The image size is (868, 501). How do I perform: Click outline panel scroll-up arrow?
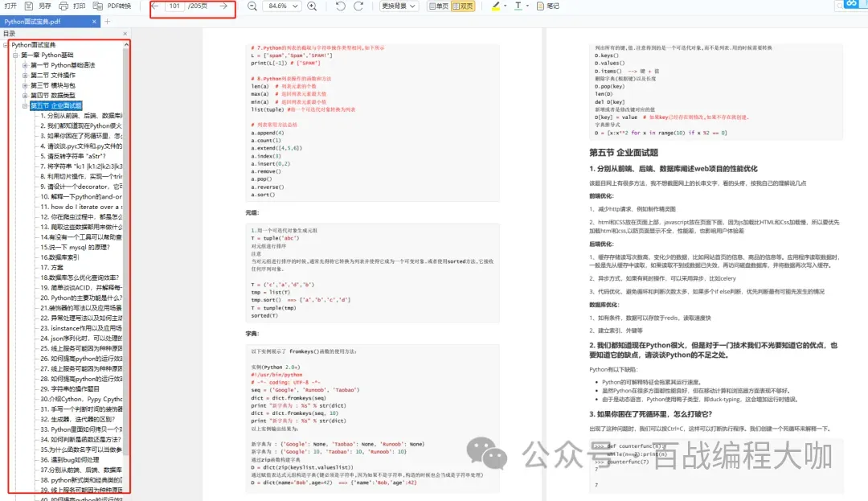(x=127, y=44)
